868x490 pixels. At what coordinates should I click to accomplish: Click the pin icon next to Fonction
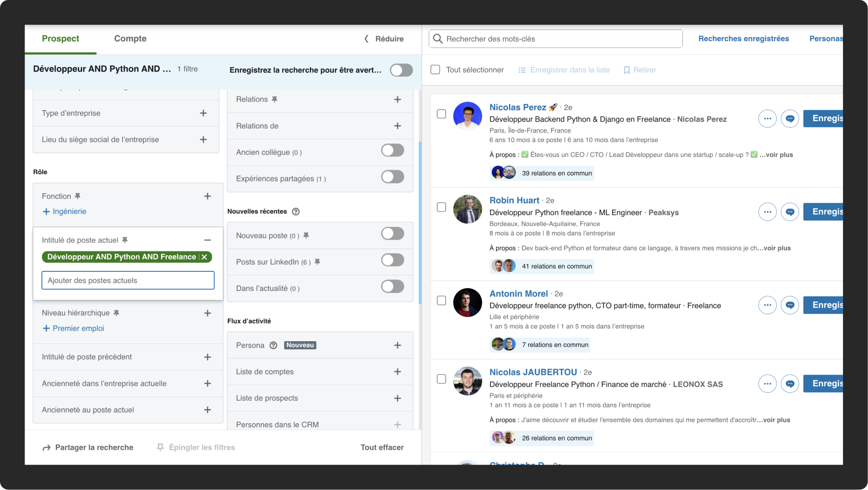[78, 196]
